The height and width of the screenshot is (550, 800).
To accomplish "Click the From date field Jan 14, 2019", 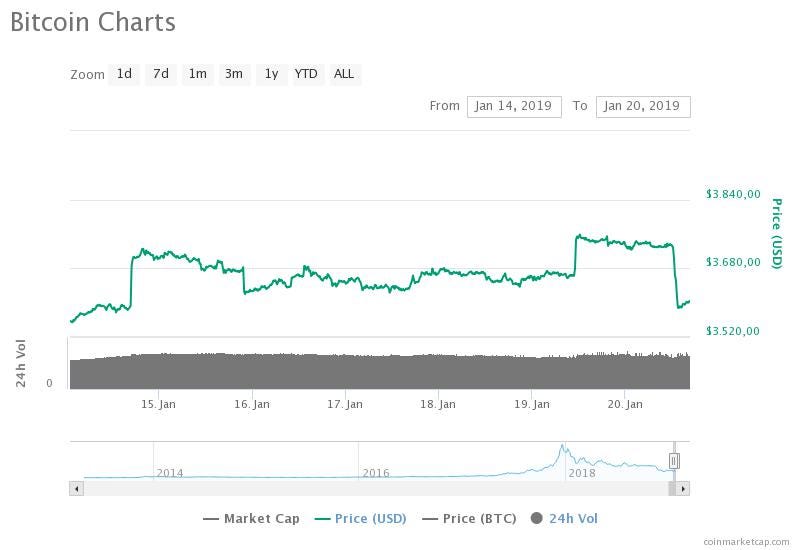I will tap(514, 107).
